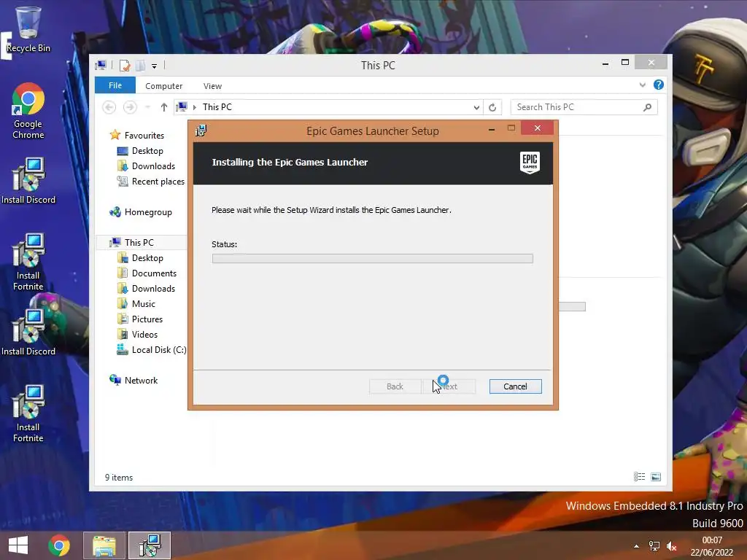This screenshot has height=560, width=747.
Task: Open the Recycle Bin desktop icon
Action: pos(28,28)
